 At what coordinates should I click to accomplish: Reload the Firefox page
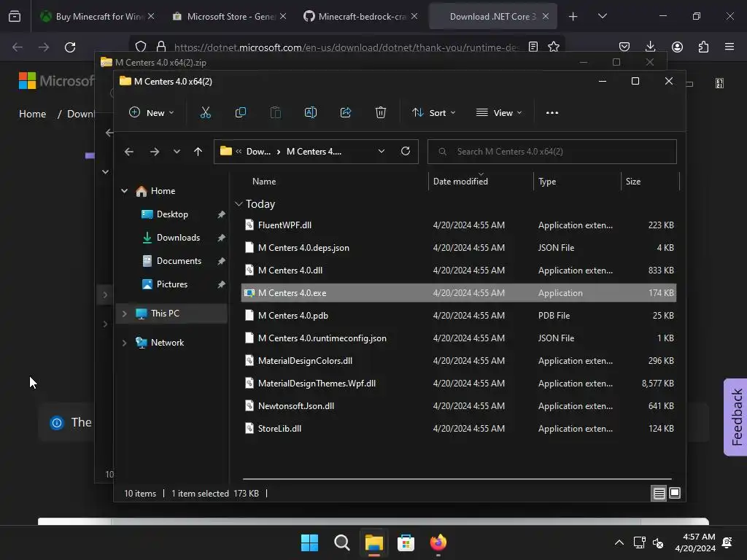[70, 47]
